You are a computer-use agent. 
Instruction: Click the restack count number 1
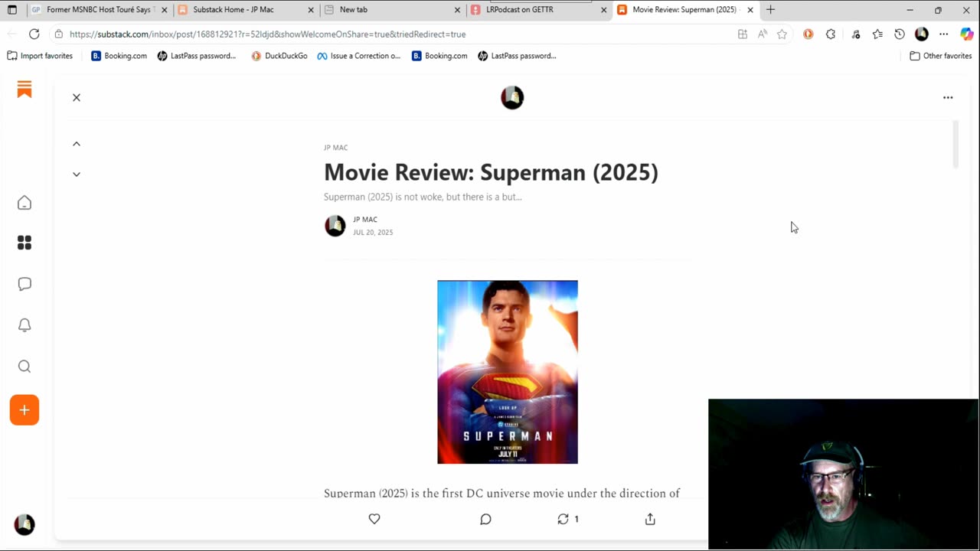coord(577,519)
